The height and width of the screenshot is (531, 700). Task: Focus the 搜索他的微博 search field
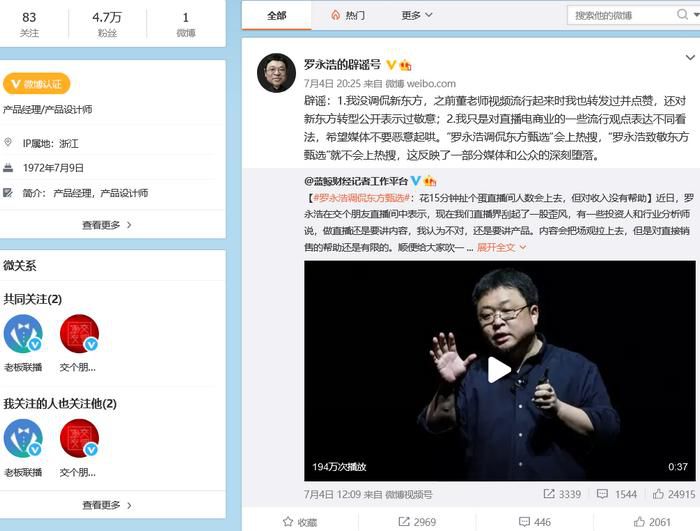coord(621,16)
